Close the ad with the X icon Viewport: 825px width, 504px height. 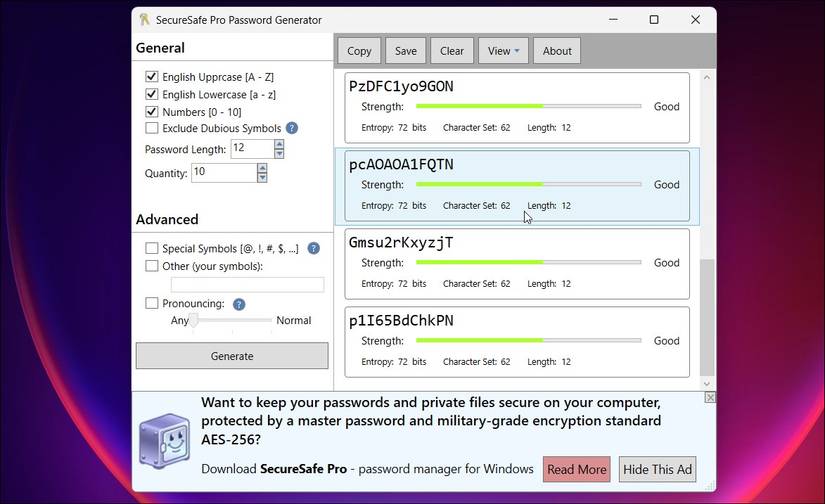pos(710,397)
